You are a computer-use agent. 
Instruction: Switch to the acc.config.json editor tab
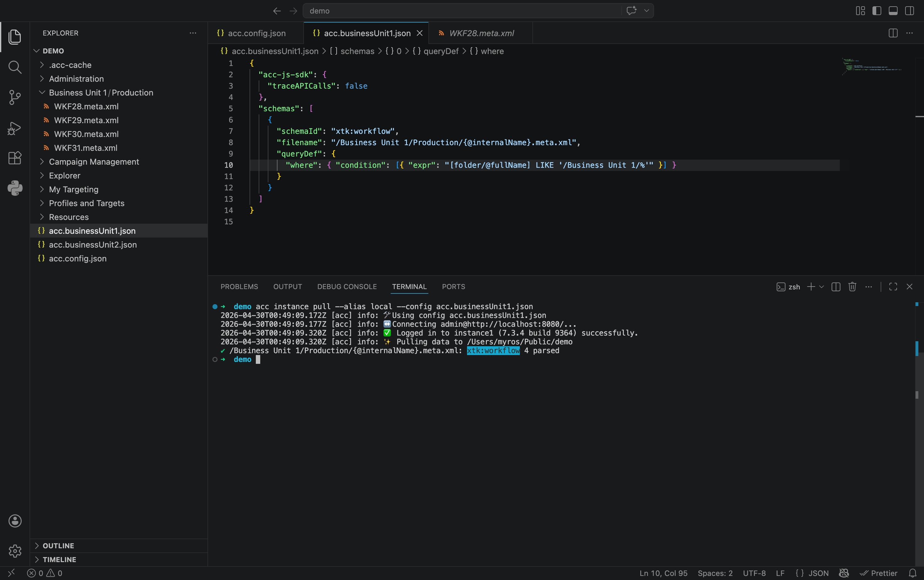256,33
